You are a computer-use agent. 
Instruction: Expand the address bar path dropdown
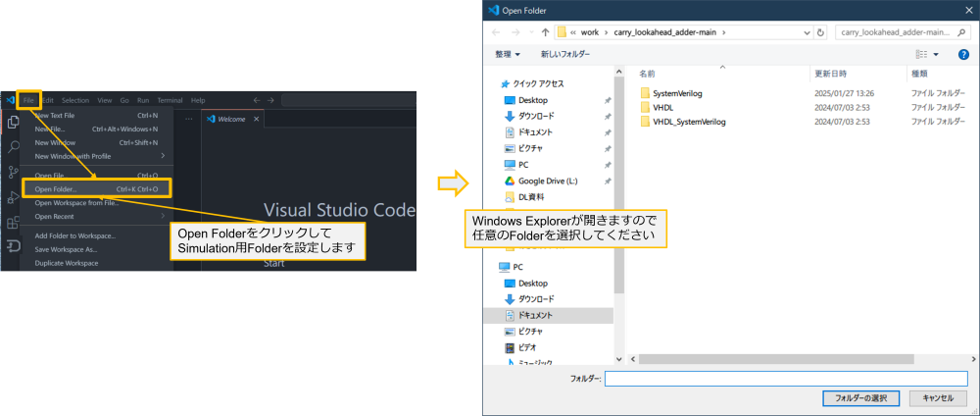click(x=807, y=32)
